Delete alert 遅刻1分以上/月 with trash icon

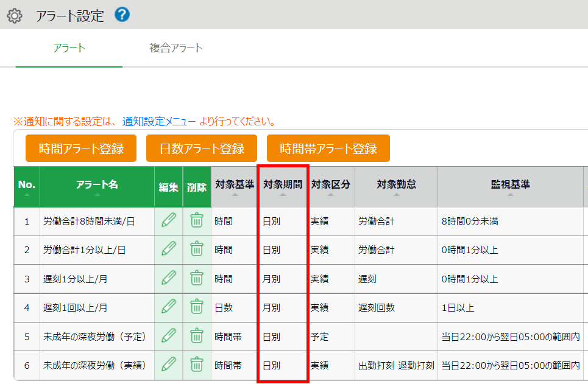[197, 278]
